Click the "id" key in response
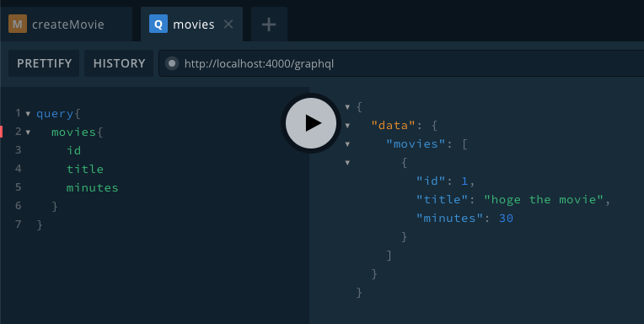The height and width of the screenshot is (324, 644). pyautogui.click(x=432, y=181)
